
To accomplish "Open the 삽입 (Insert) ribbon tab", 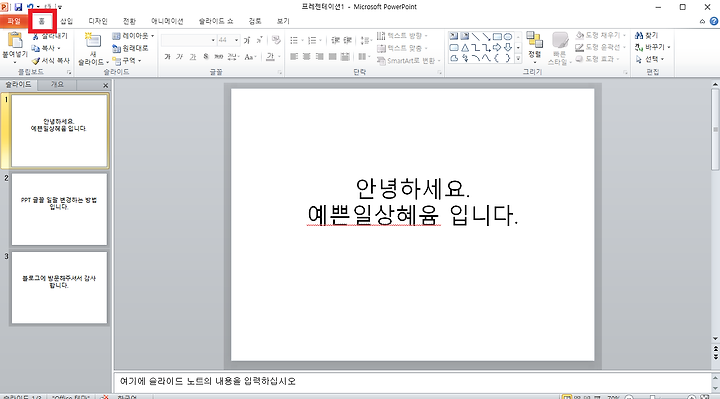I will coord(67,21).
